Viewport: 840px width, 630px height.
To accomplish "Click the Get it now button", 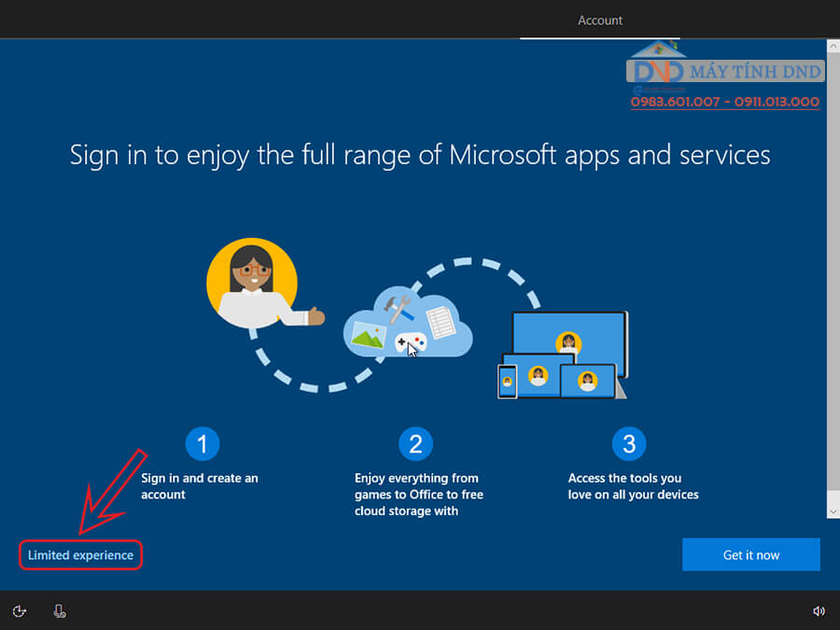I will pos(750,554).
